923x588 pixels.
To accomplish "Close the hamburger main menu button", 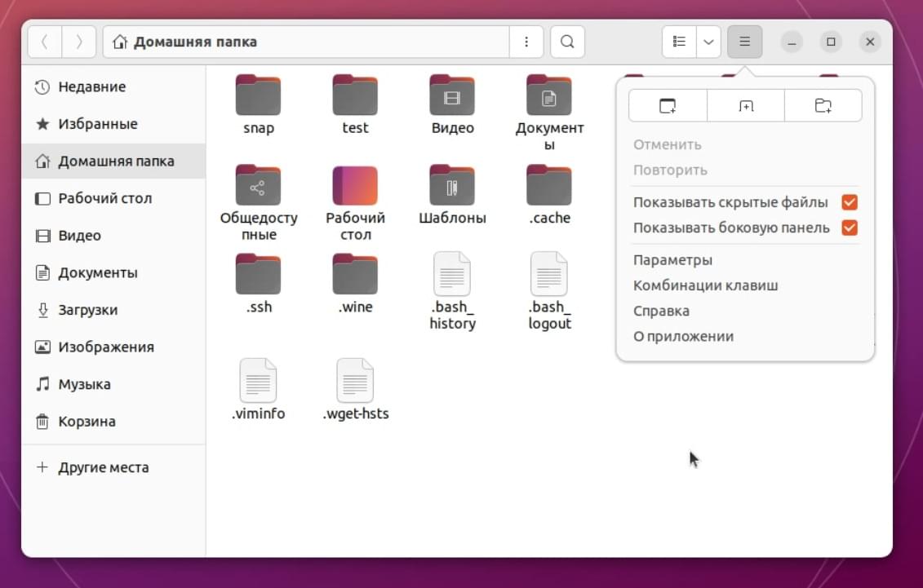I will [x=744, y=42].
